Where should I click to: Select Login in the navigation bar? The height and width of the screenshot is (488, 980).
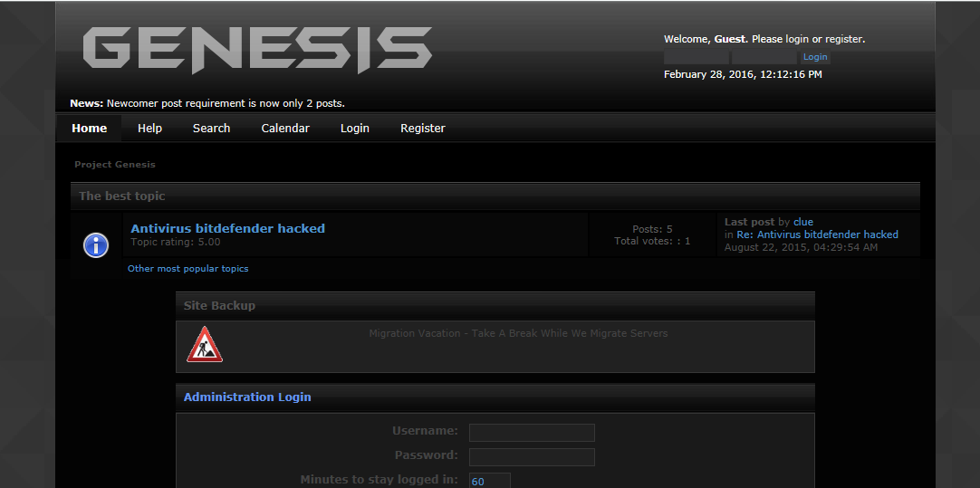[x=355, y=129]
